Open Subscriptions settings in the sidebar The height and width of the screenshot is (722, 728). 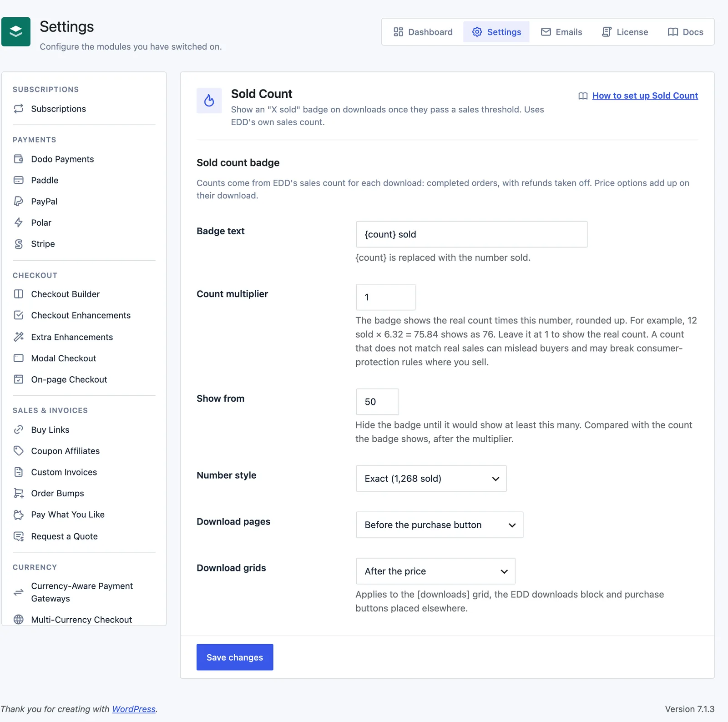click(84, 109)
